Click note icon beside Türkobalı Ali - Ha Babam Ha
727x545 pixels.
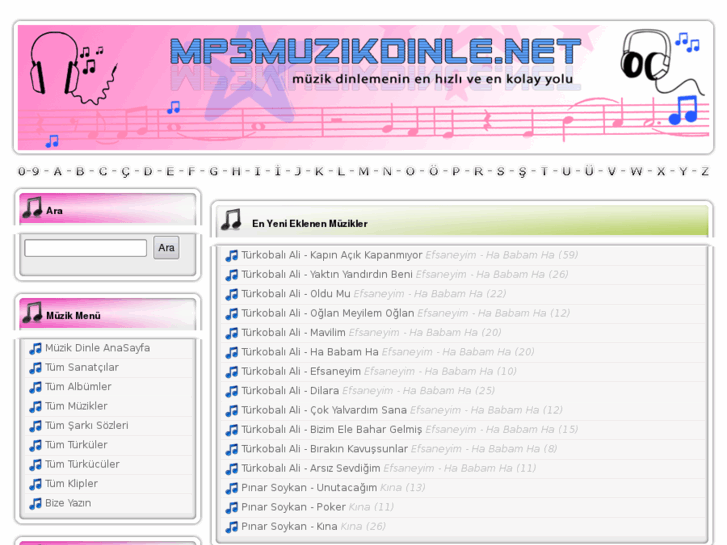click(x=231, y=353)
